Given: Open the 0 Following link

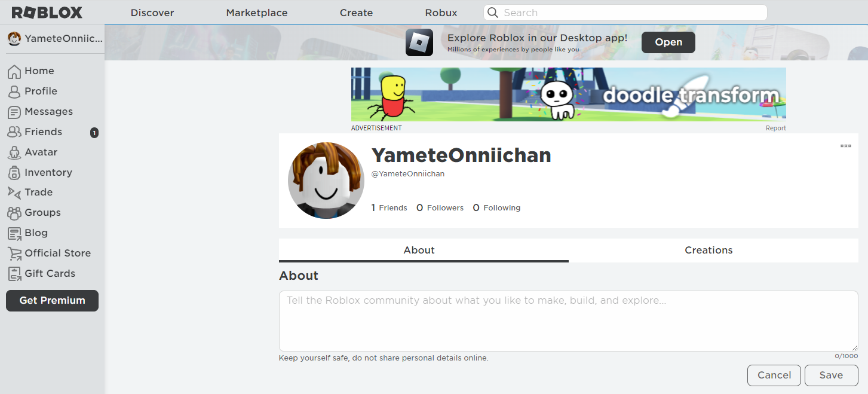Looking at the screenshot, I should 496,208.
